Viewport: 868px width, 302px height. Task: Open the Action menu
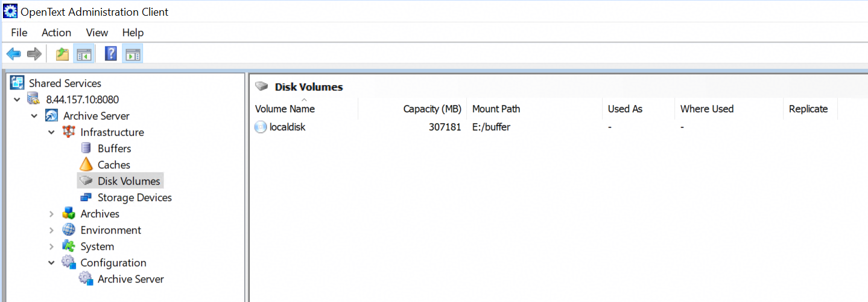coord(56,33)
